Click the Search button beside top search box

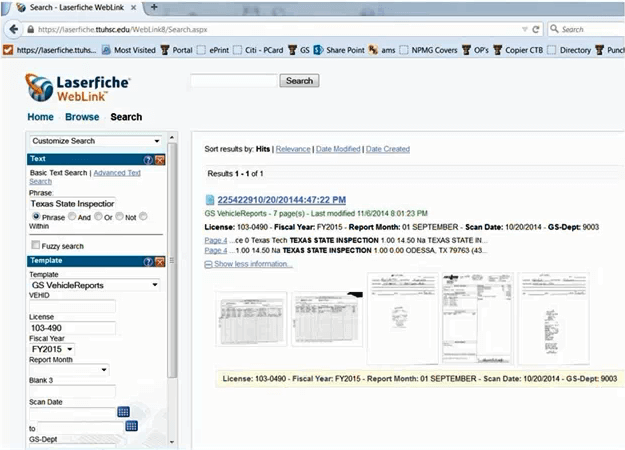point(299,81)
